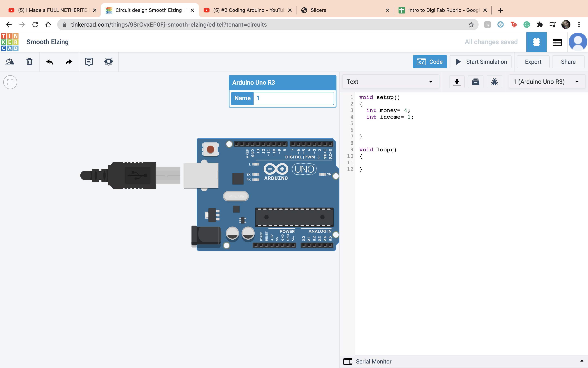Switch to Intro to Digi Fab Rubric tab
The height and width of the screenshot is (368, 588).
[x=442, y=10]
